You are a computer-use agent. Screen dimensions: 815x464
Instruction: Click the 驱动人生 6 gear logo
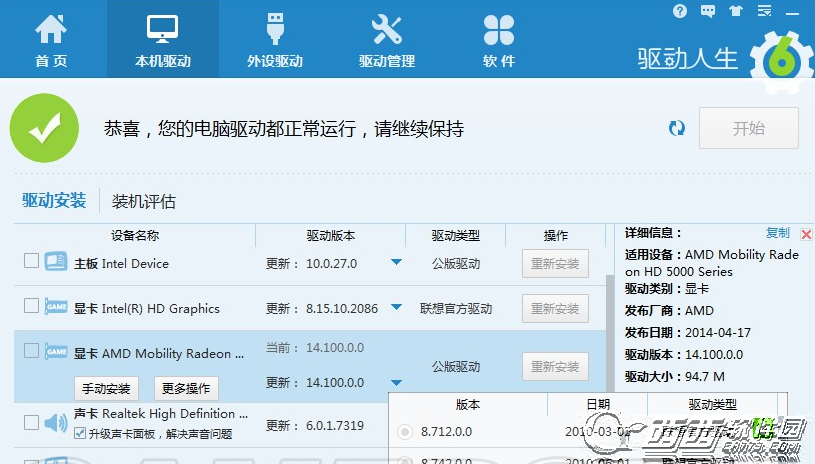click(x=782, y=60)
